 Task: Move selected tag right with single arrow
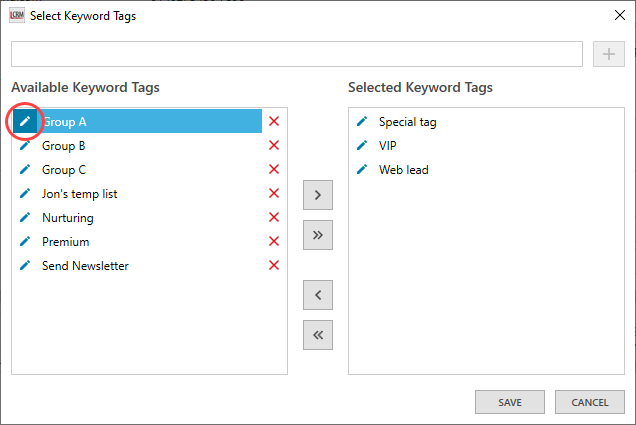[x=317, y=195]
